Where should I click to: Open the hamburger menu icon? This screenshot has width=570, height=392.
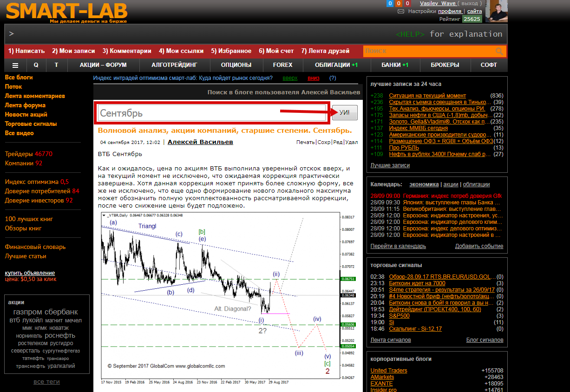pyautogui.click(x=15, y=65)
